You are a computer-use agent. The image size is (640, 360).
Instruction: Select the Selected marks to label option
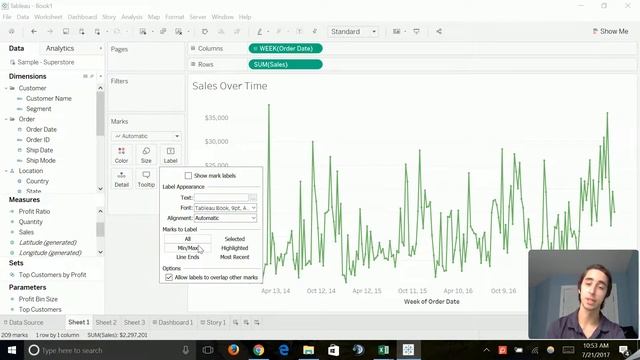235,239
